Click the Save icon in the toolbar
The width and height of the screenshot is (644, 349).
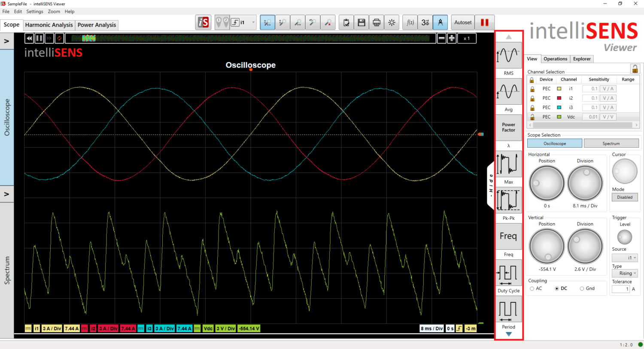pos(361,22)
